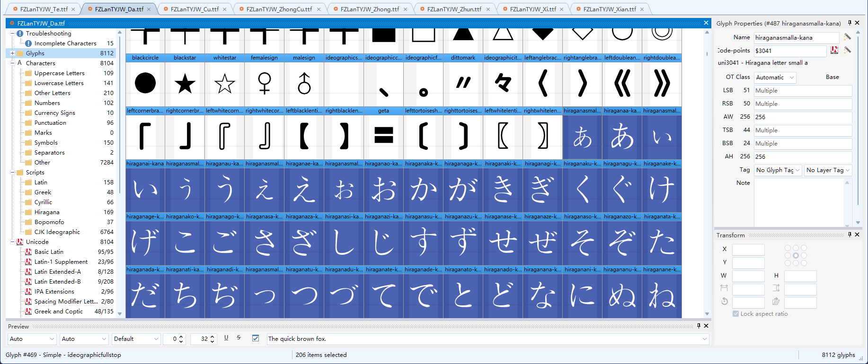Image resolution: width=868 pixels, height=364 pixels.
Task: Select Incomplete Characters under Troubleshooting
Action: [65, 43]
